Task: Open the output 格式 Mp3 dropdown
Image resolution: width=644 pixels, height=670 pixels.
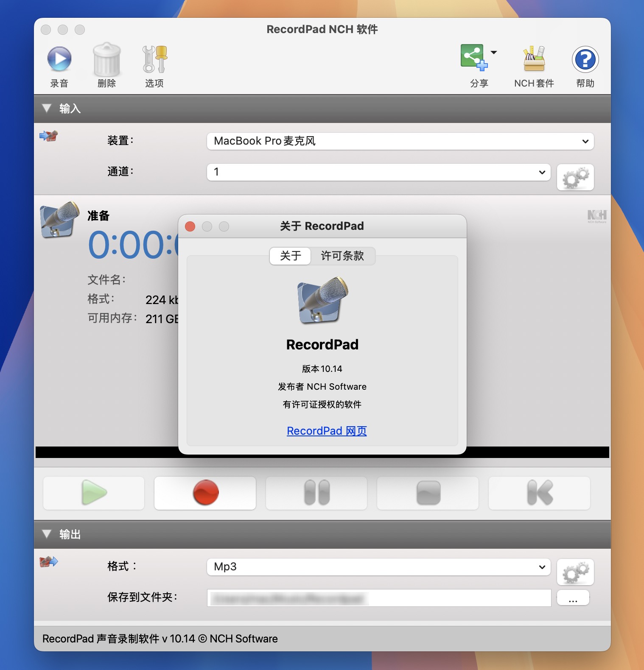Action: [378, 567]
